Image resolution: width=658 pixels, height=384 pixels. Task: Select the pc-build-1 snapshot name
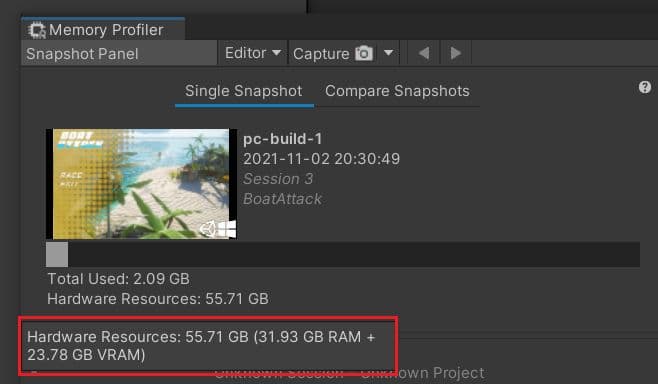coord(283,139)
